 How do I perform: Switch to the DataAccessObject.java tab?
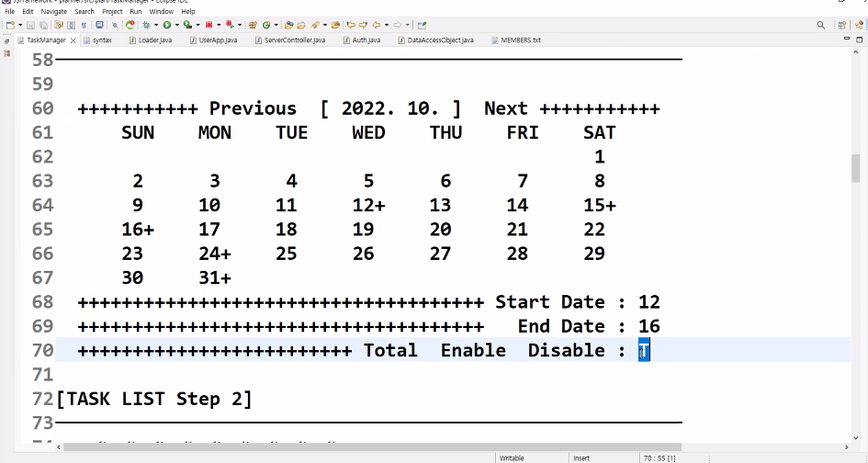coord(435,40)
